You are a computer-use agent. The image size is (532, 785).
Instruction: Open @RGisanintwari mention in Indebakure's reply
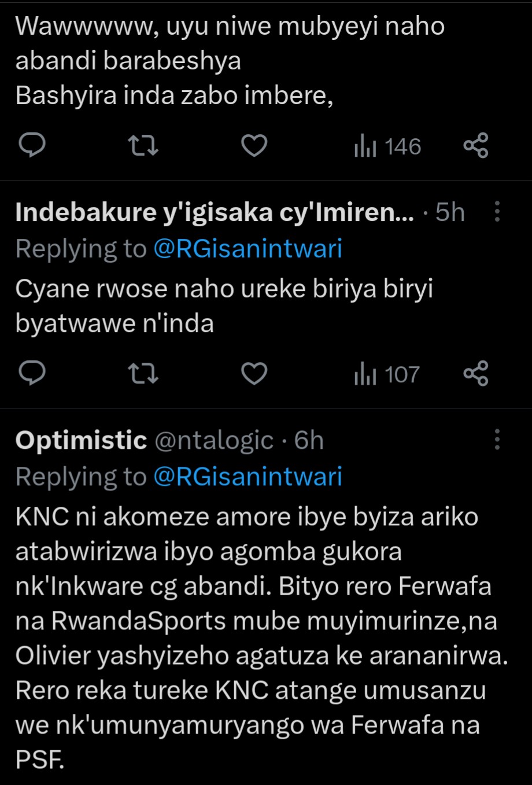pyautogui.click(x=247, y=249)
